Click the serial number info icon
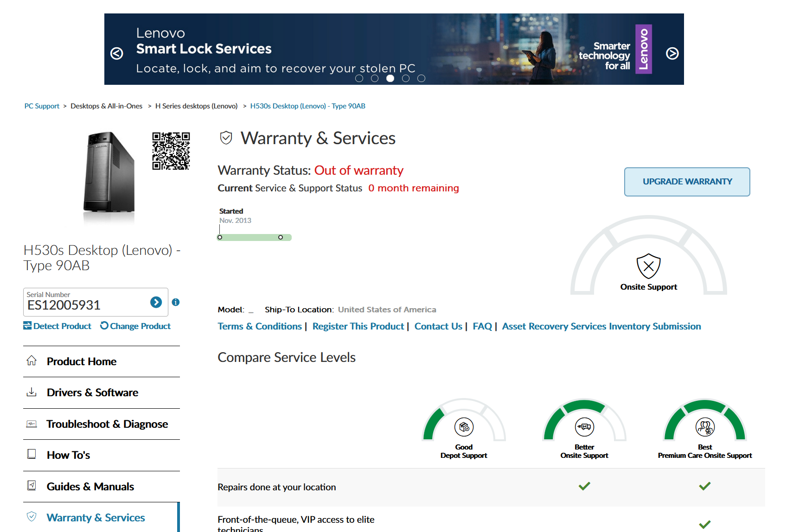 click(176, 302)
